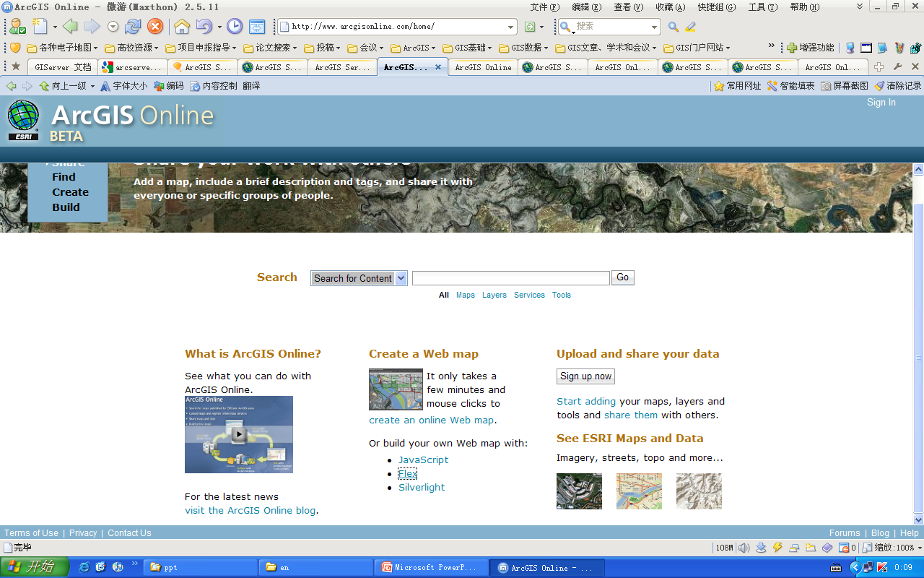Click the wrench icon in tab bar
The image size is (924, 578).
pyautogui.click(x=897, y=67)
